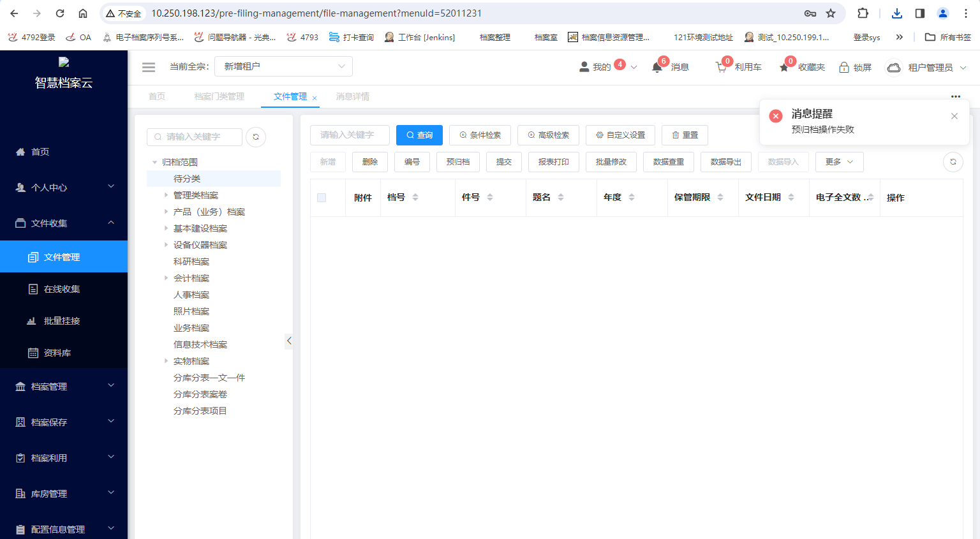Viewport: 980px width, 539px height.
Task: Sort by 保管期限 column arrows
Action: [720, 198]
